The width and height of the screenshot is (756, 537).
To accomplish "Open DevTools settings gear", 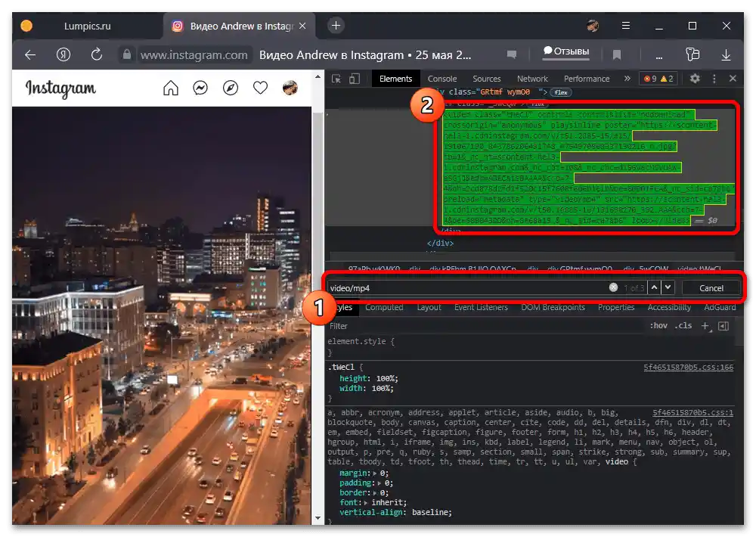I will click(x=695, y=78).
